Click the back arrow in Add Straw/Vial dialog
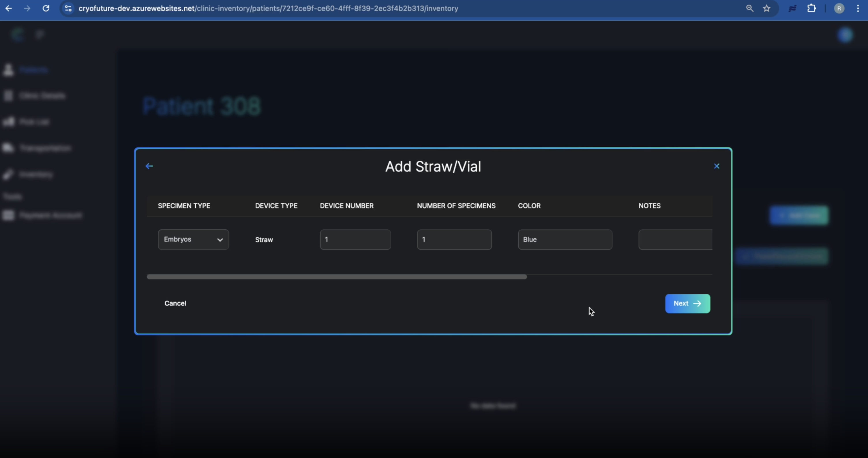 (149, 166)
